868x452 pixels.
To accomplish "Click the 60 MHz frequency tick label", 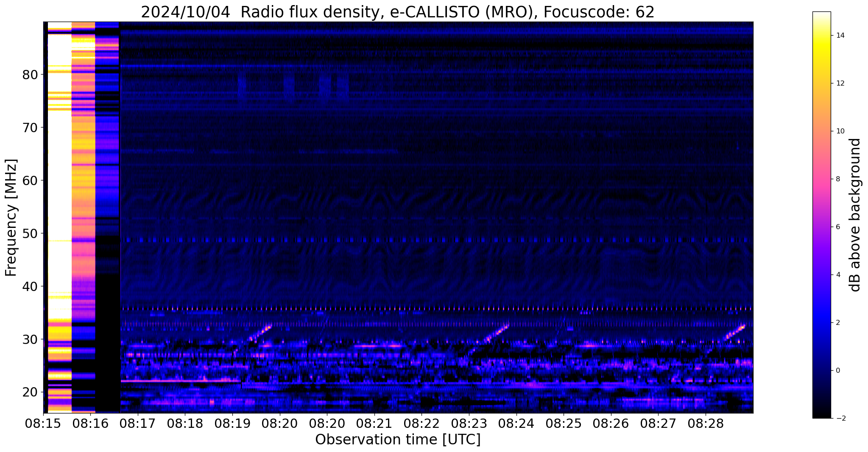I will click(30, 180).
